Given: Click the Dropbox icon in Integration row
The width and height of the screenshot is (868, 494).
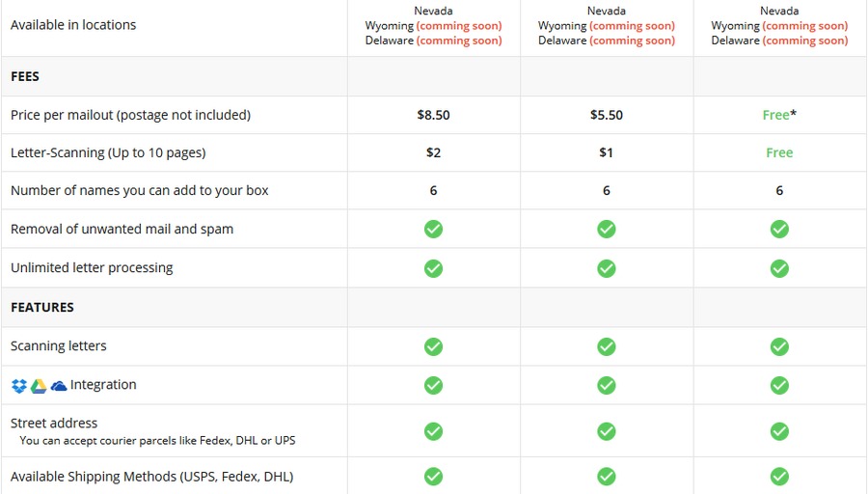Looking at the screenshot, I should coord(19,386).
